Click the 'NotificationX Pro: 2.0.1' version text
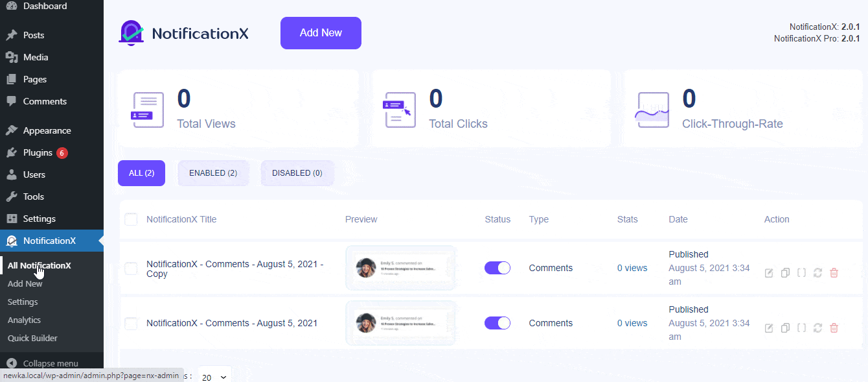Screen dimensions: 868x382 point(817,39)
